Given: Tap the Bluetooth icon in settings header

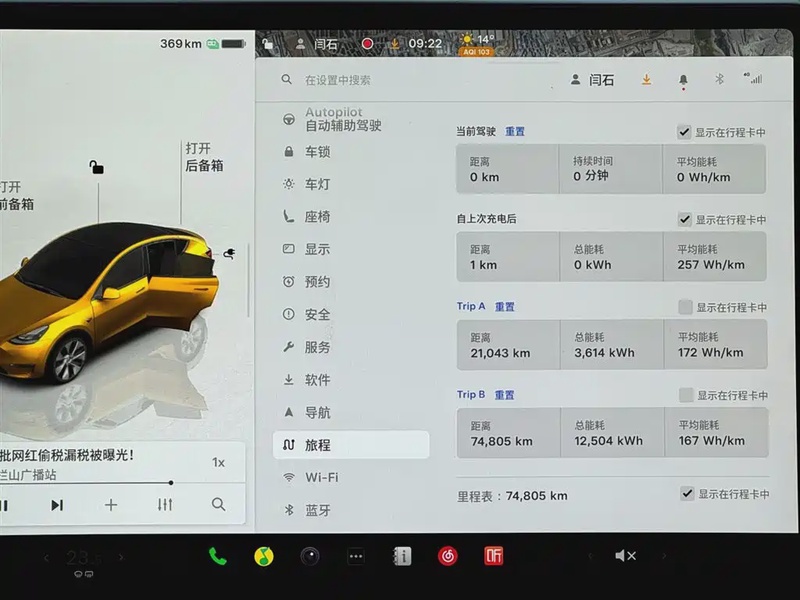Looking at the screenshot, I should click(x=718, y=80).
